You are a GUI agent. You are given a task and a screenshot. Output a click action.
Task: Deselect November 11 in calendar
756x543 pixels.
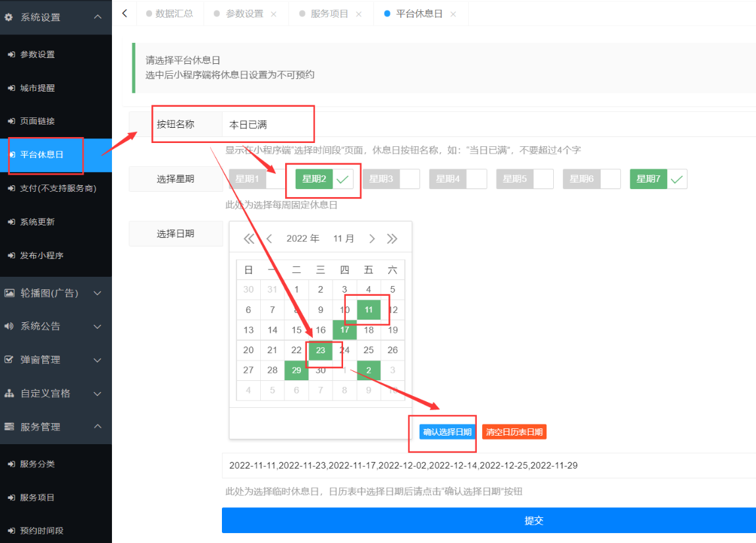(x=368, y=310)
